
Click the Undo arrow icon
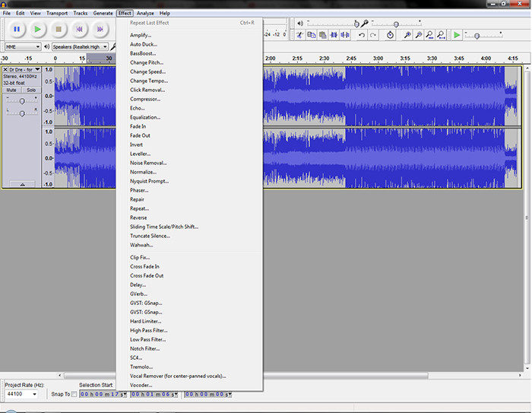(362, 35)
